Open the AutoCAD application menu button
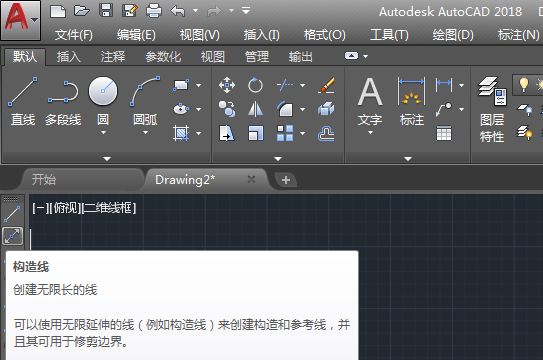 [20, 20]
